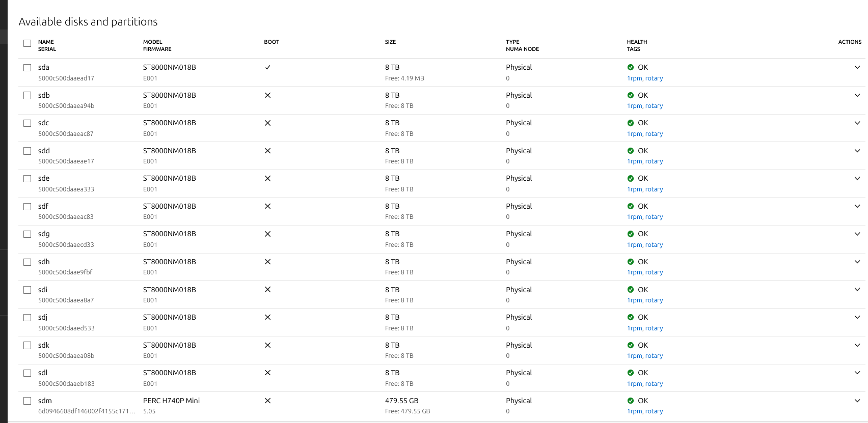Toggle the select-all disks header checkbox
868x423 pixels.
point(28,43)
